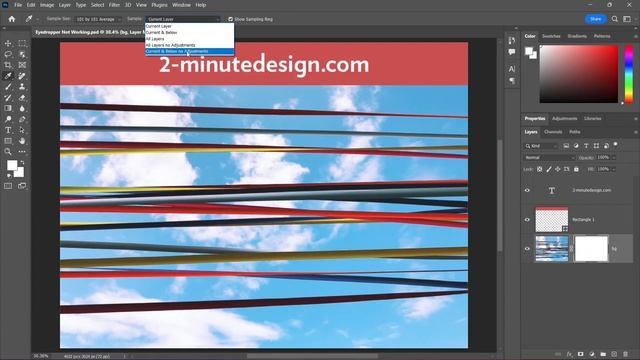Click the Home button in options bar
Image resolution: width=640 pixels, height=360 pixels.
[11, 19]
